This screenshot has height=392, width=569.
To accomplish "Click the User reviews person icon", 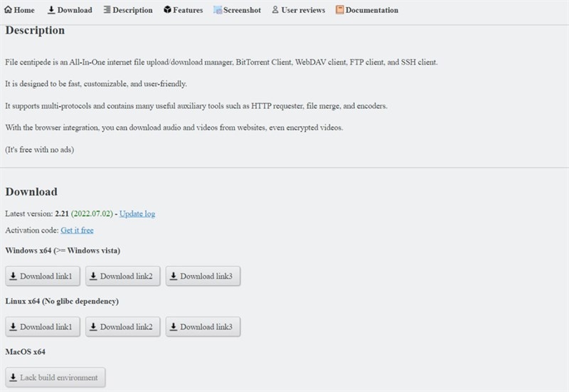I will click(x=275, y=9).
